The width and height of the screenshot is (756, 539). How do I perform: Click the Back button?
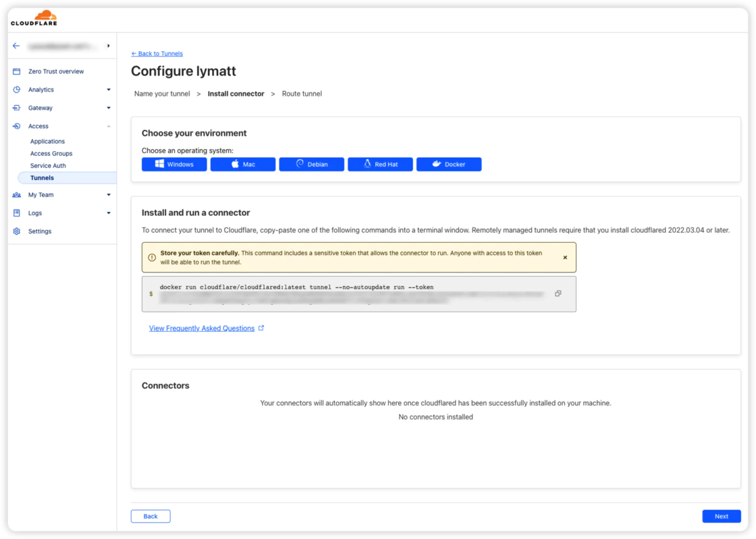click(x=151, y=516)
